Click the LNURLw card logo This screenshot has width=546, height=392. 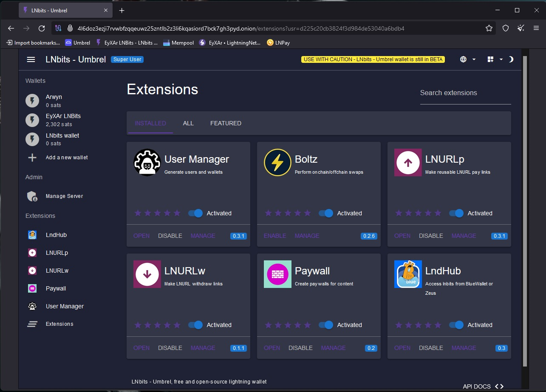coord(147,274)
